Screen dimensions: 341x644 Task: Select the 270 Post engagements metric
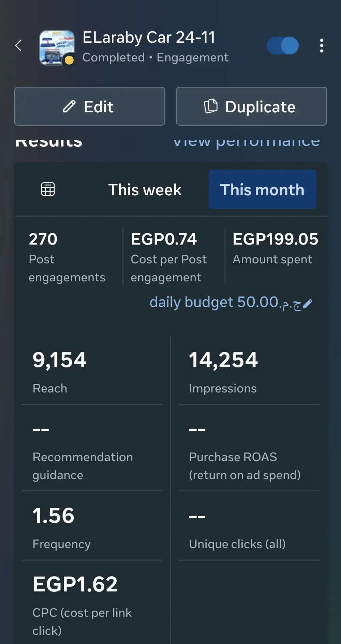click(x=67, y=257)
